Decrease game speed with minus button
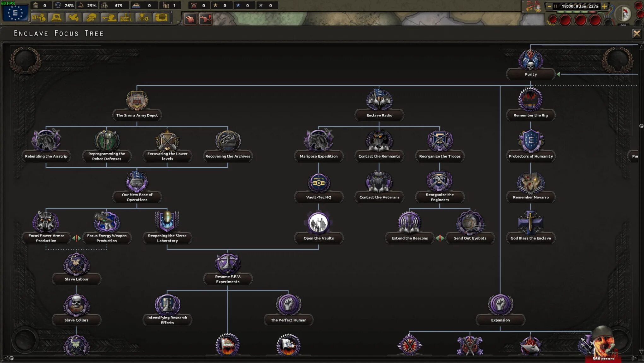The height and width of the screenshot is (363, 644). pos(549,6)
